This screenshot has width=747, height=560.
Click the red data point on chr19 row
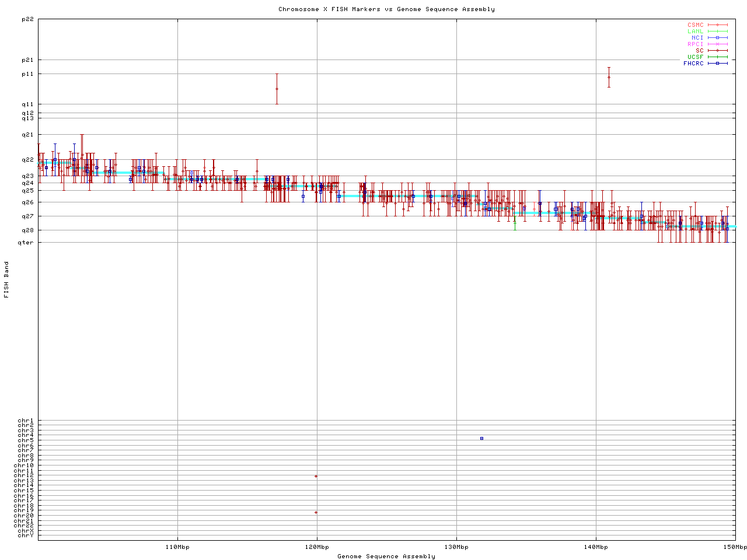point(316,512)
